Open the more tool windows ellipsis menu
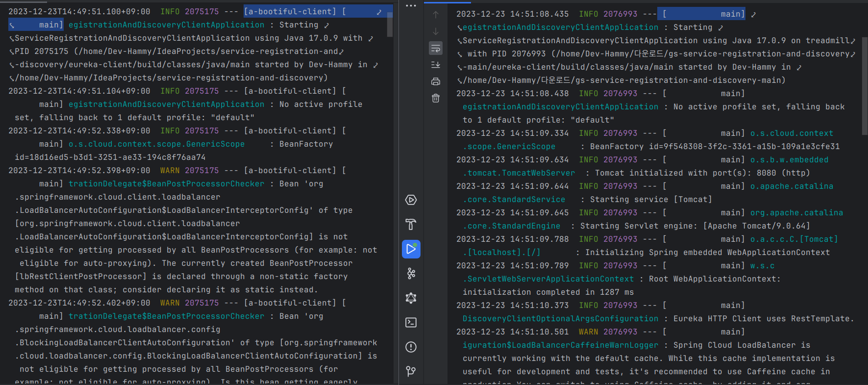This screenshot has height=385, width=868. pos(411,6)
